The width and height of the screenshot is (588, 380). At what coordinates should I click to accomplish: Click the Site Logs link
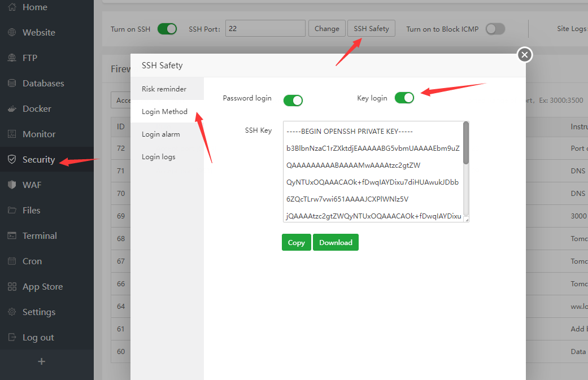[572, 28]
